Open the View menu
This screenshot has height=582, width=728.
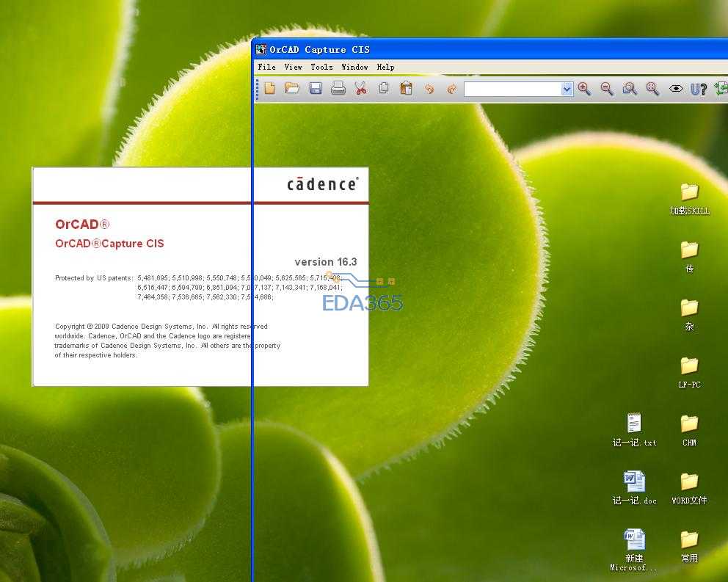pyautogui.click(x=293, y=67)
